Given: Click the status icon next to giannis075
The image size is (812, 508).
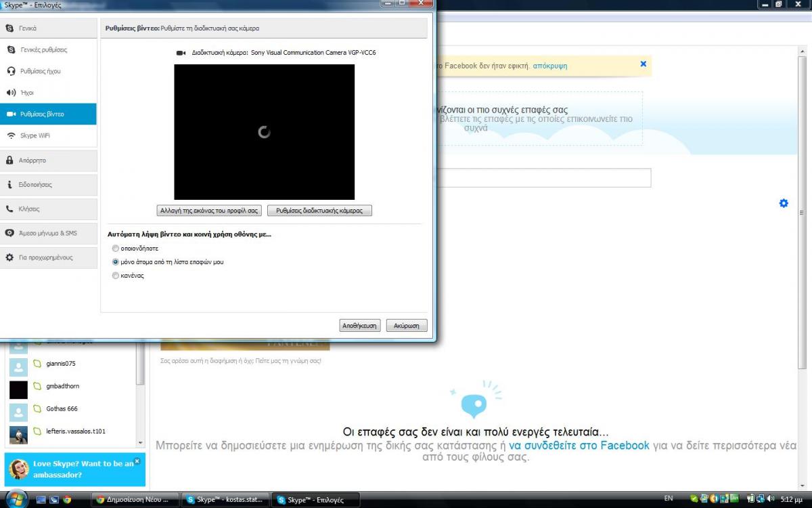Looking at the screenshot, I should (38, 364).
